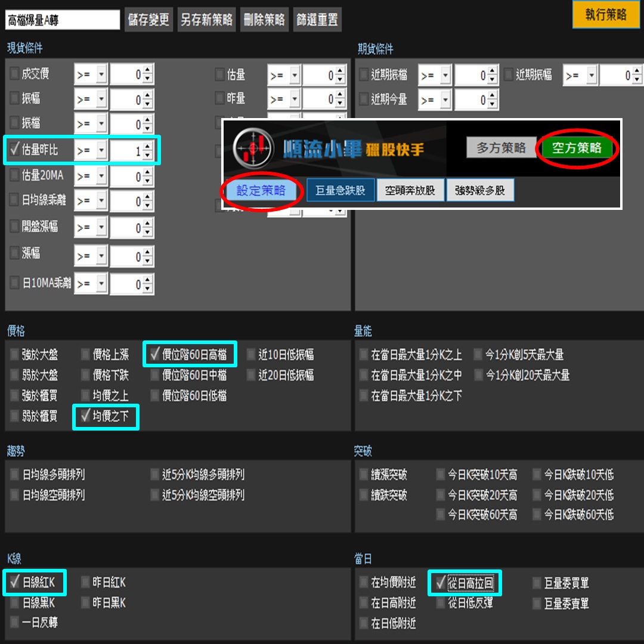644x644 pixels.
Task: Enable the 漲幅 condition checkbox
Action: tap(14, 252)
